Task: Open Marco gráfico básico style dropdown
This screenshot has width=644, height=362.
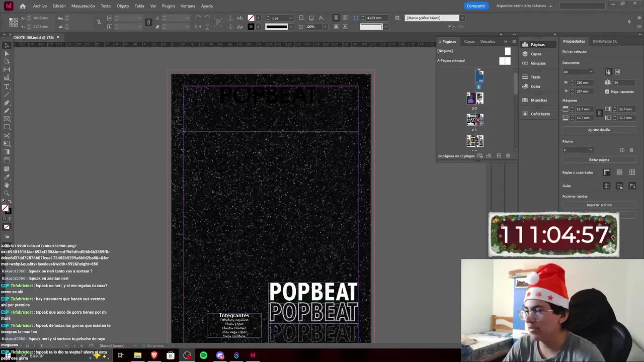Action: [462, 18]
